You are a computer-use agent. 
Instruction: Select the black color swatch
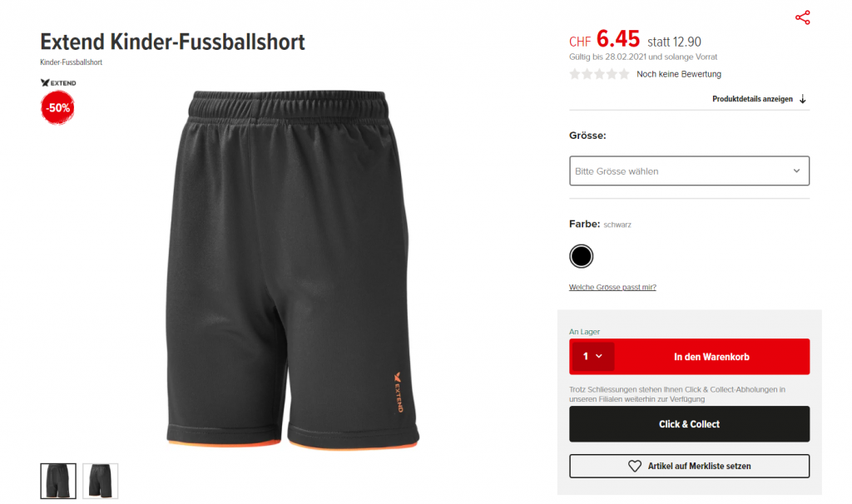(x=581, y=256)
